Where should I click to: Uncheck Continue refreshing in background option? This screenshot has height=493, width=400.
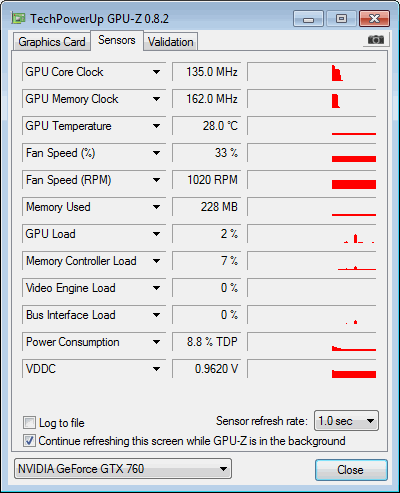[29, 441]
